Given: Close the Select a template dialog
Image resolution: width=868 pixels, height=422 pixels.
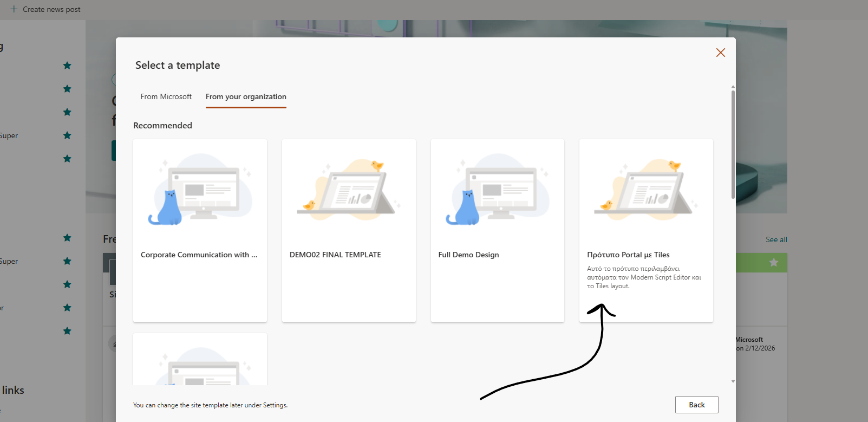Looking at the screenshot, I should pos(720,53).
